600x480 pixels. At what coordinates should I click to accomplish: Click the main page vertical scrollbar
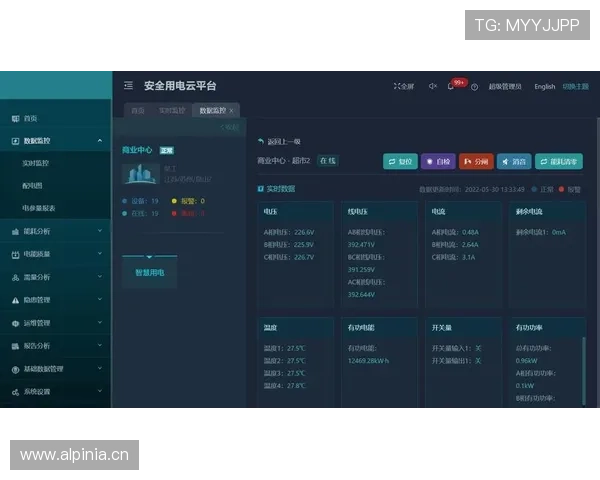click(598, 263)
